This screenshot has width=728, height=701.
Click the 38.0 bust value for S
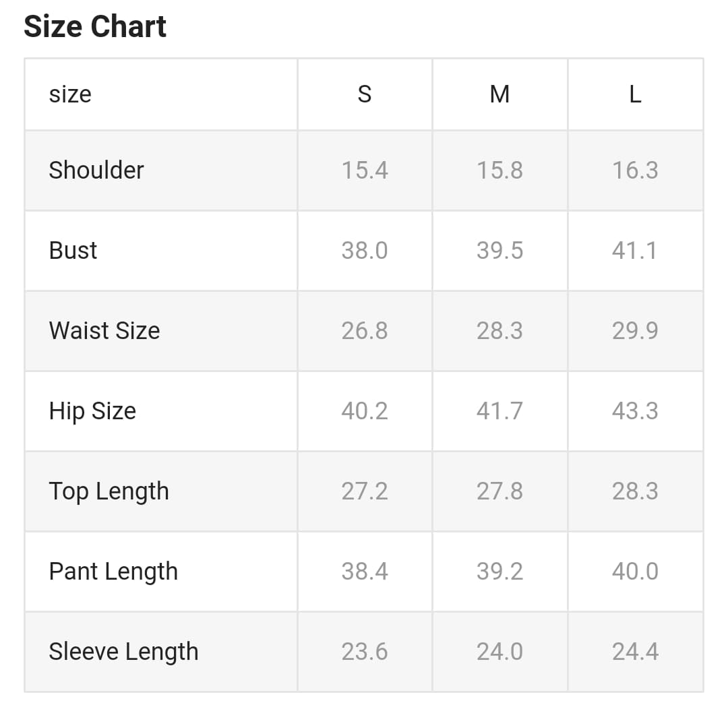click(365, 250)
